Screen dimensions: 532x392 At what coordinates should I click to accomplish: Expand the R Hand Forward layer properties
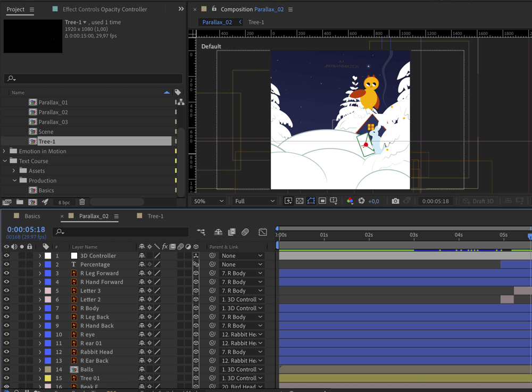pyautogui.click(x=40, y=282)
